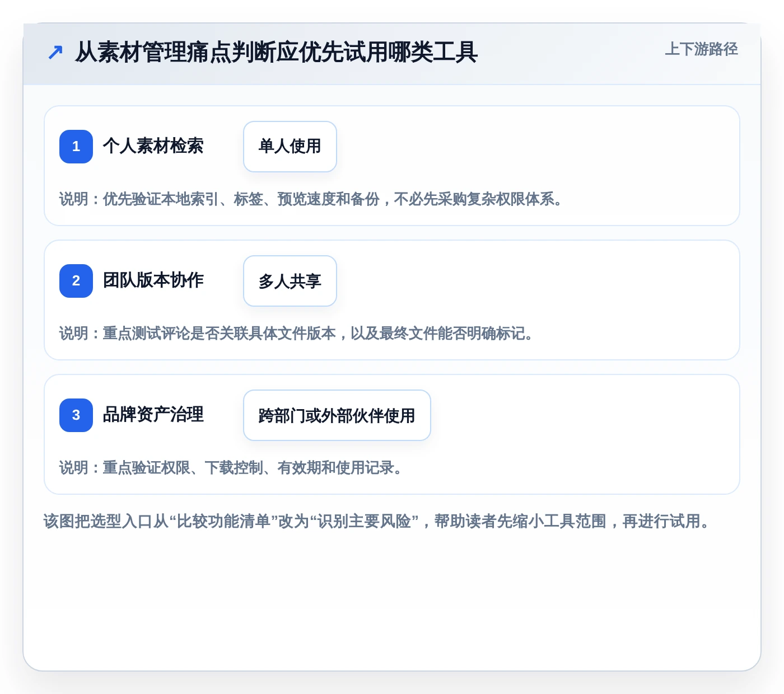Image resolution: width=784 pixels, height=694 pixels.
Task: Select the 个人素材检索 heading
Action: (x=153, y=146)
